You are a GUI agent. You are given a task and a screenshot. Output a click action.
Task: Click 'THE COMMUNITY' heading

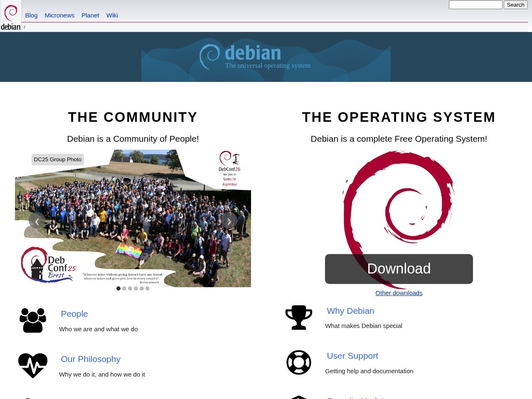133,117
